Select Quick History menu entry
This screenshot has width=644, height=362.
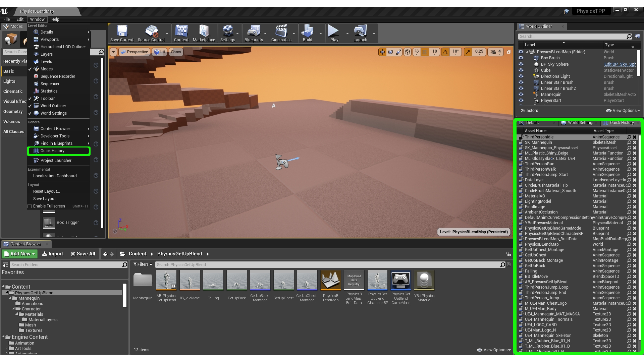point(52,151)
